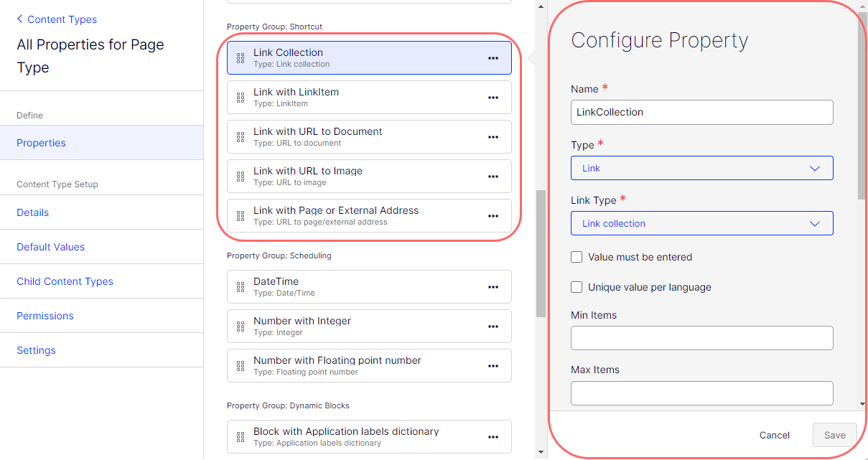Click the drag handle of Link Collection
868x460 pixels.
(241, 58)
